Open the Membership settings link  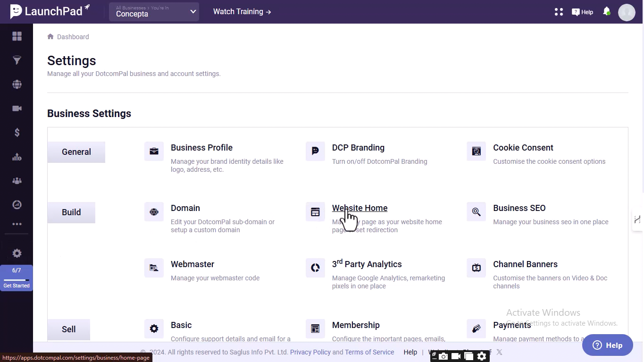point(356,325)
